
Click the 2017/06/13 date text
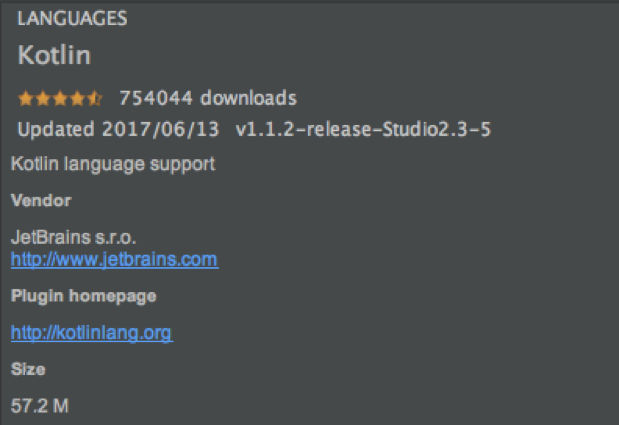[x=161, y=130]
